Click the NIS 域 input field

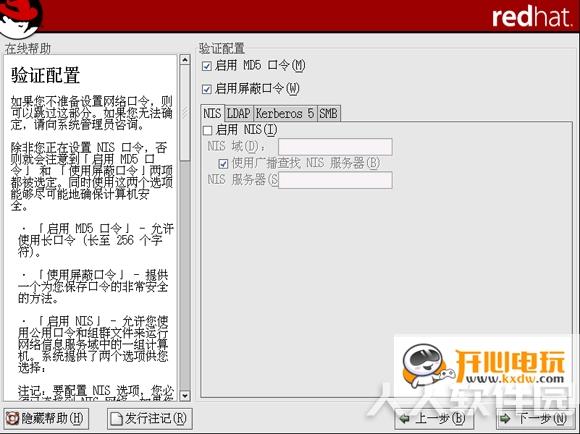tap(335, 147)
